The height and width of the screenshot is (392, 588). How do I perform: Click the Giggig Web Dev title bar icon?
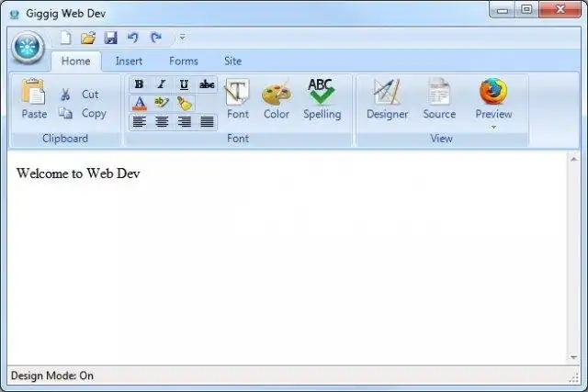pyautogui.click(x=15, y=15)
